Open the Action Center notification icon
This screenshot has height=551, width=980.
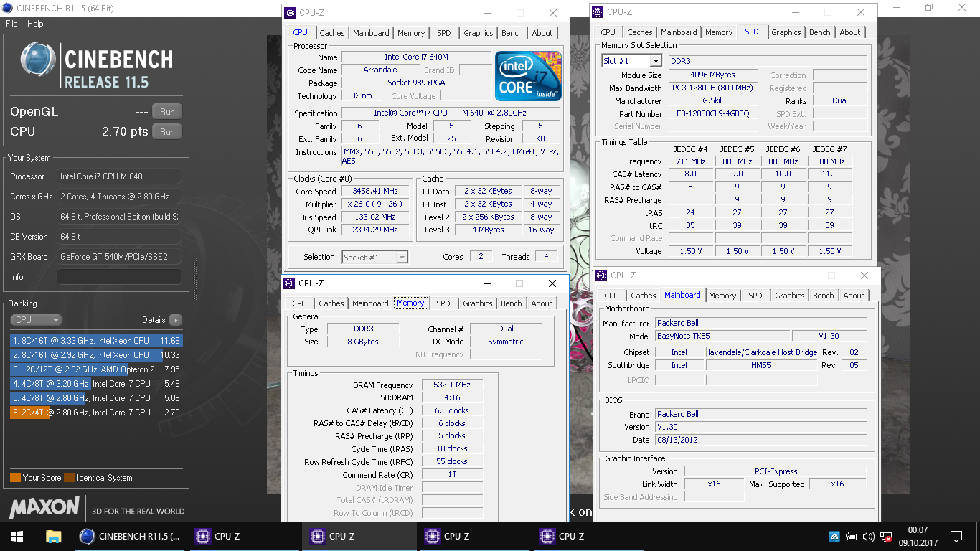point(956,536)
